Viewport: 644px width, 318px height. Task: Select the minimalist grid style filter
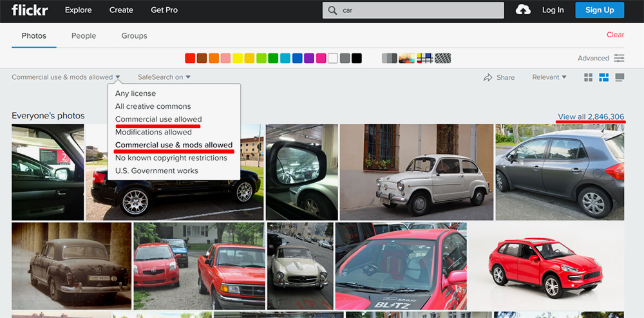tap(424, 59)
